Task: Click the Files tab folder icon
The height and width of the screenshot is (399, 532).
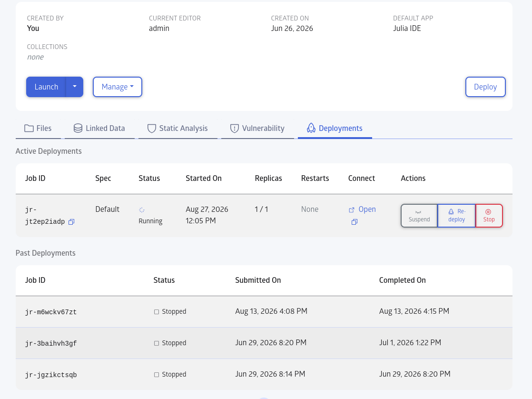Action: [x=29, y=129]
